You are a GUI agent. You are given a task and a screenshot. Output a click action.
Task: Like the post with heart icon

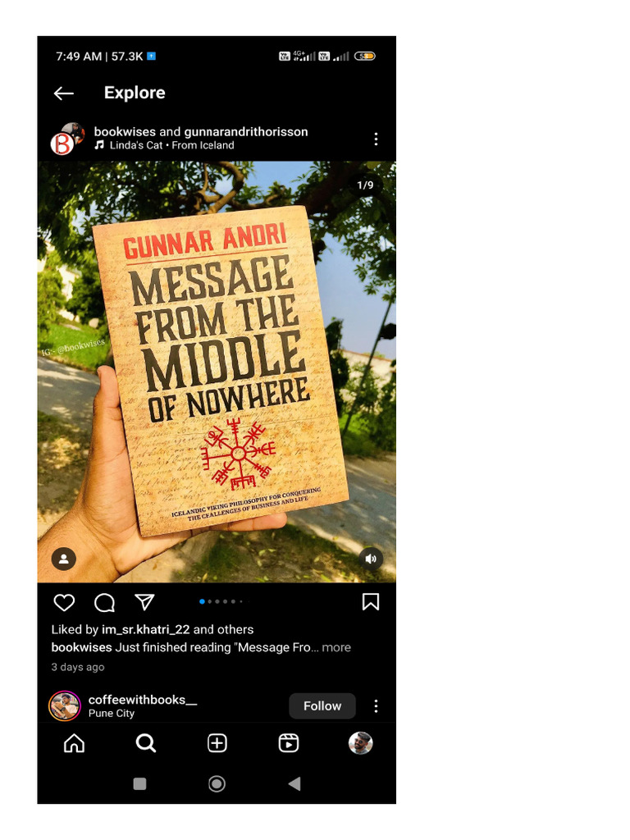tap(64, 602)
